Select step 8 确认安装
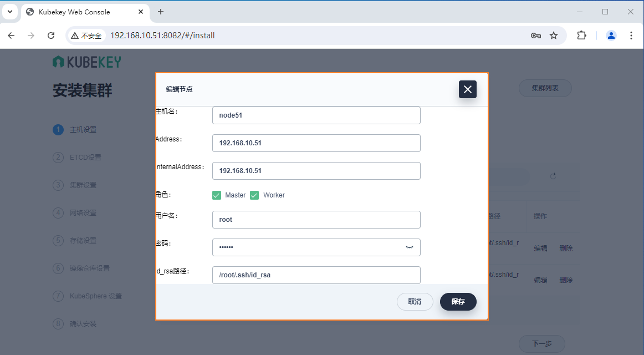 click(75, 324)
